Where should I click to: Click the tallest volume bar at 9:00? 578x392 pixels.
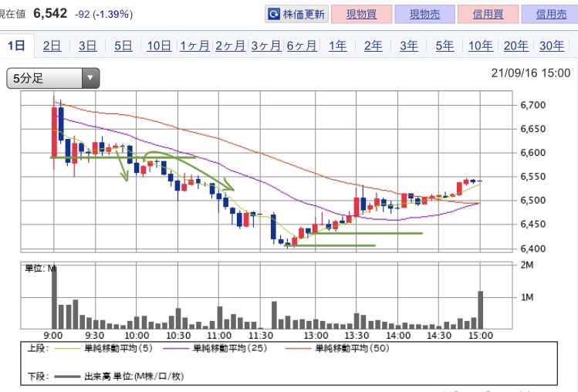pos(54,297)
